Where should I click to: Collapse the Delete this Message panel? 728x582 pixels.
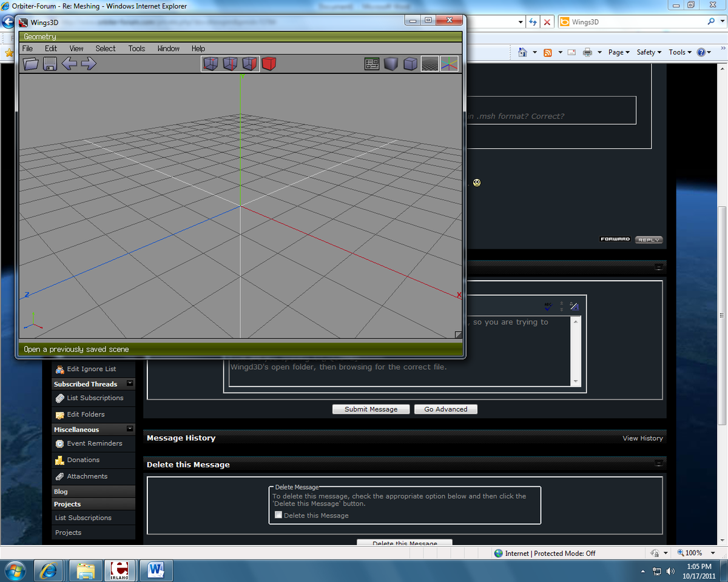click(x=658, y=464)
